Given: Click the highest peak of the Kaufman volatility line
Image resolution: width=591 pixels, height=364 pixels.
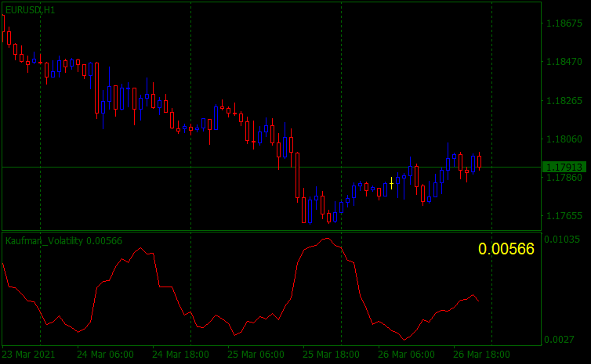Looking at the screenshot, I should coord(326,239).
